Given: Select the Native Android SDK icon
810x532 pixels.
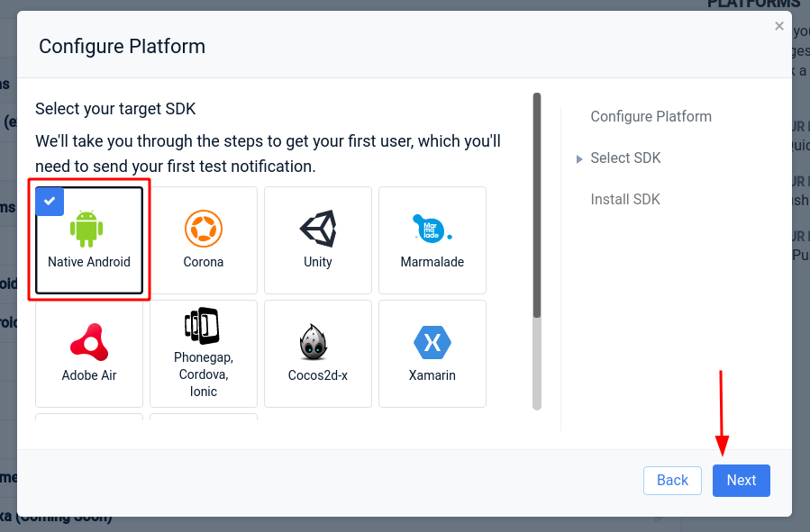Looking at the screenshot, I should pyautogui.click(x=86, y=229).
